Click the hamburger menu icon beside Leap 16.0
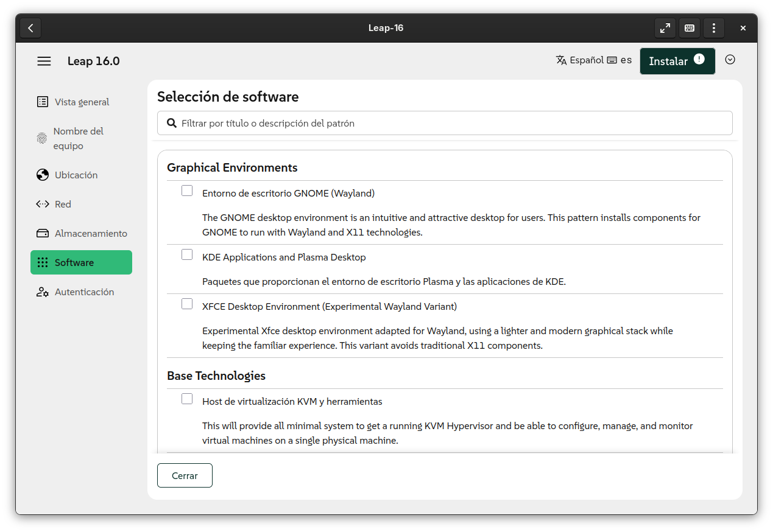773x532 pixels. point(44,61)
